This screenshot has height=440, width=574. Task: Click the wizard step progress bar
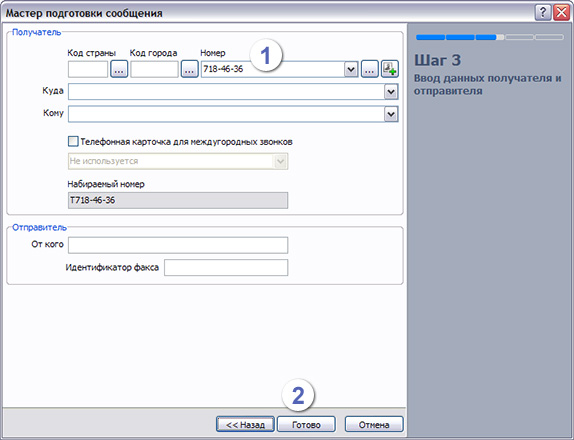(x=489, y=37)
